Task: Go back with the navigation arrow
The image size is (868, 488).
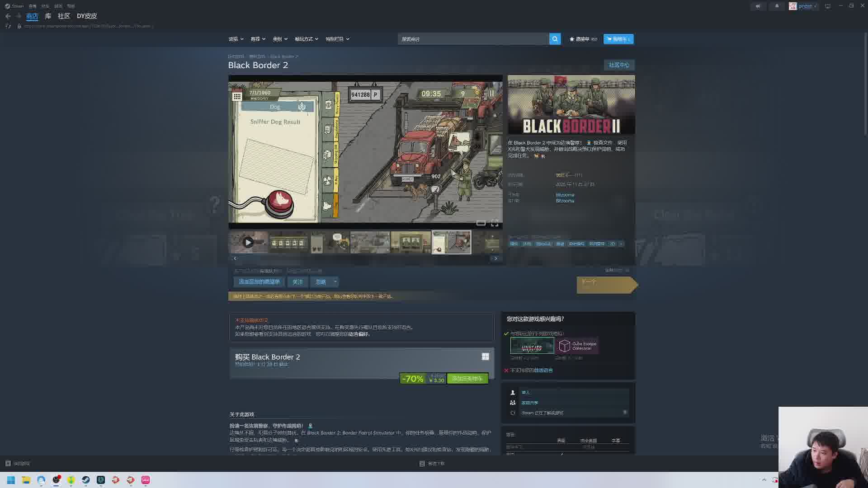Action: (8, 16)
